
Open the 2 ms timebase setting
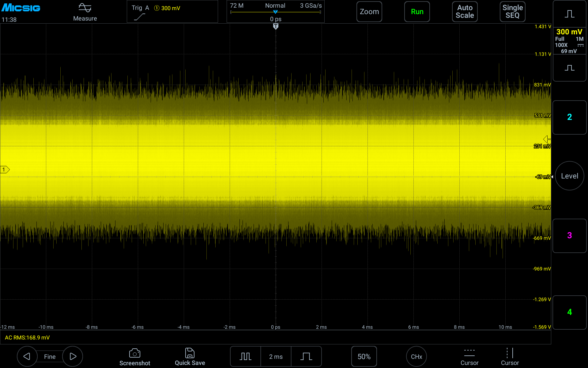point(276,356)
